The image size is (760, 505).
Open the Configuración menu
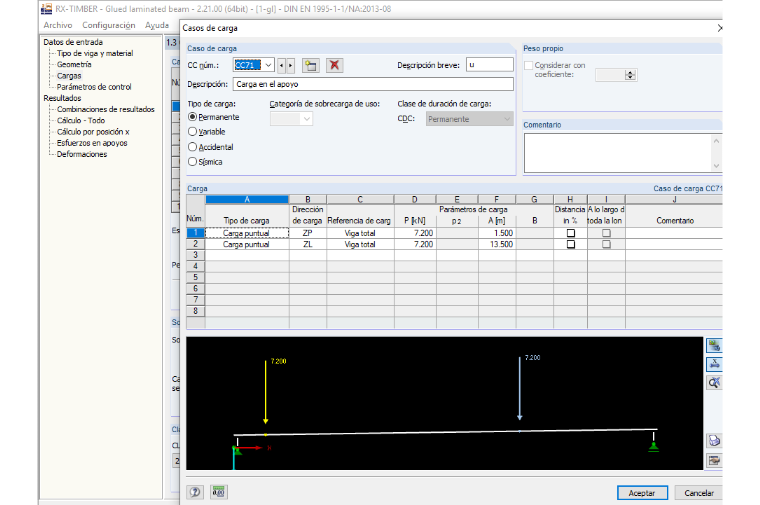(109, 25)
